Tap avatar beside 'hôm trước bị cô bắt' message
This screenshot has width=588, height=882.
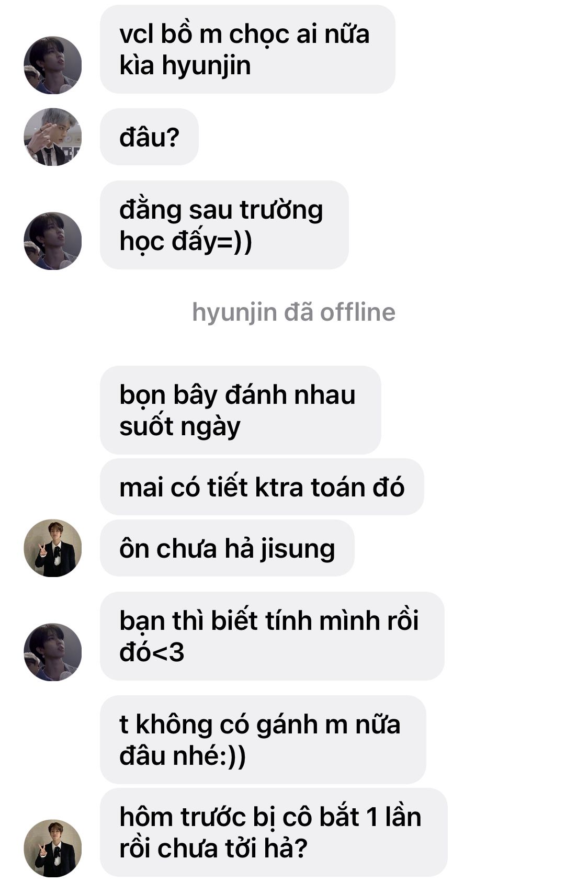[53, 848]
